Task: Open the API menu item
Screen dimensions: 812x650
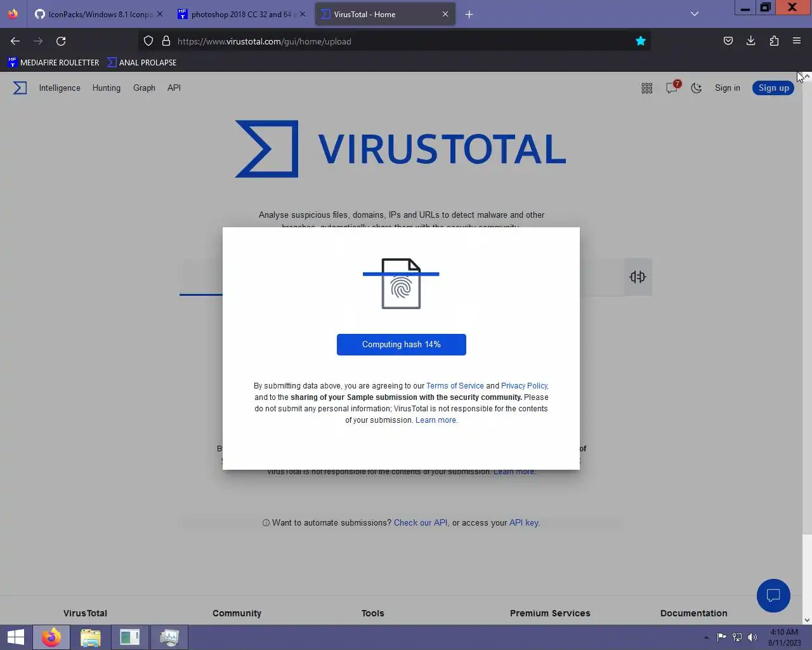Action: tap(174, 88)
